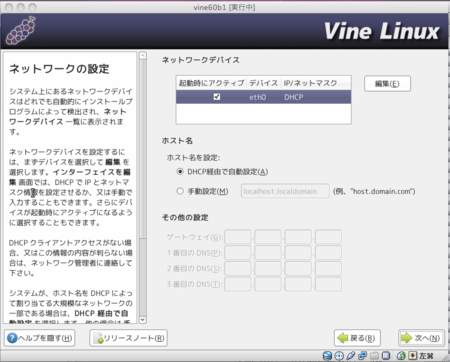
Task: Click the VirtualBox mouse integration globe icon
Action: 401,356
